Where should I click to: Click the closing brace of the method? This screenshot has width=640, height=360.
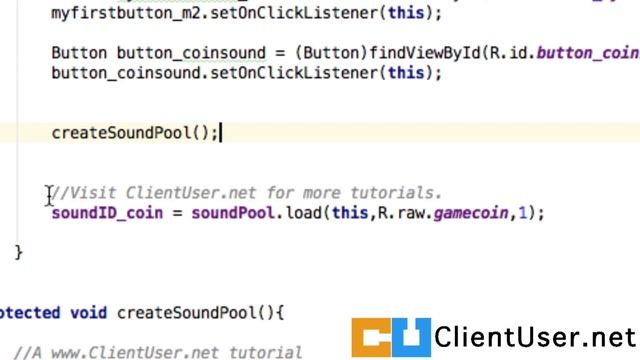[18, 253]
